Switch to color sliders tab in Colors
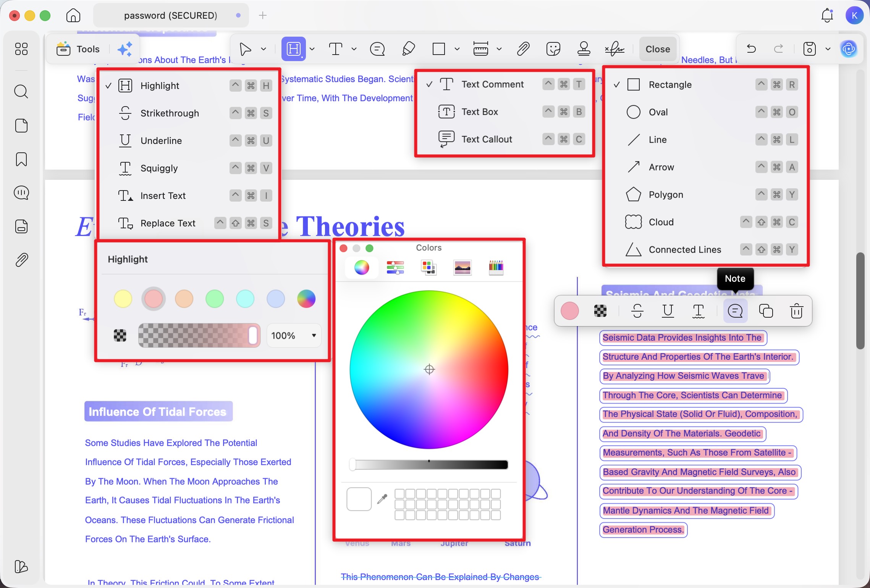Image resolution: width=870 pixels, height=588 pixels. pyautogui.click(x=395, y=267)
